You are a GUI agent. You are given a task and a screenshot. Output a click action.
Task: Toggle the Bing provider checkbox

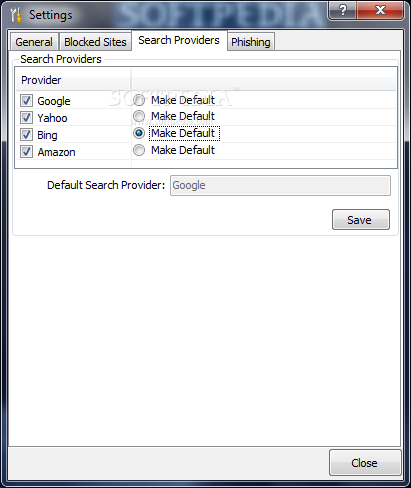coord(26,135)
